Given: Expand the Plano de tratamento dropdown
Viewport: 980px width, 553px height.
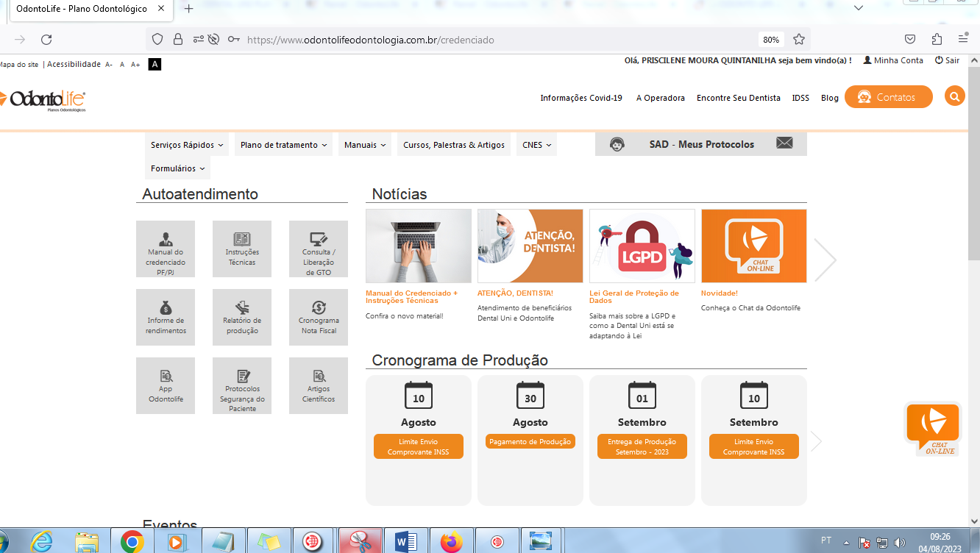Looking at the screenshot, I should (x=283, y=145).
